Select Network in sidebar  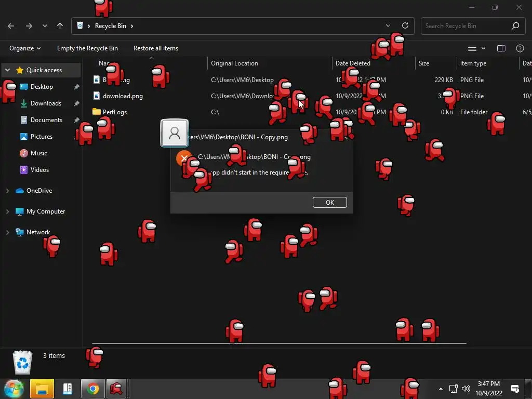(x=38, y=232)
